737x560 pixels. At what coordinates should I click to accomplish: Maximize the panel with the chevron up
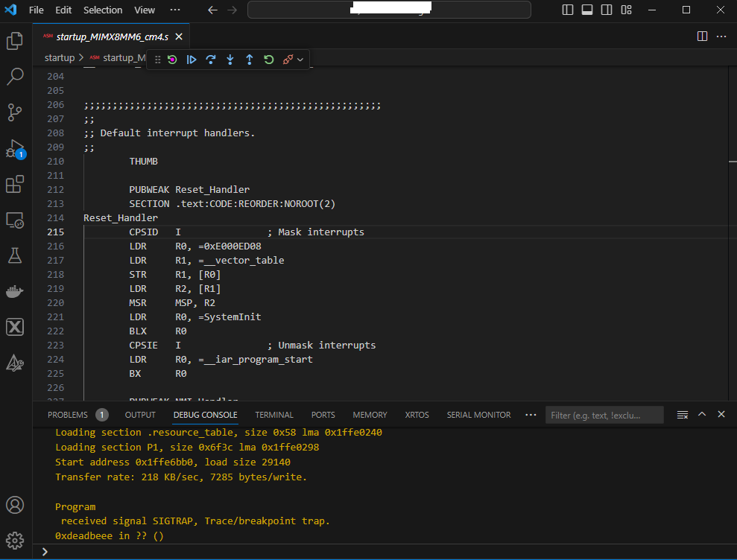click(701, 415)
